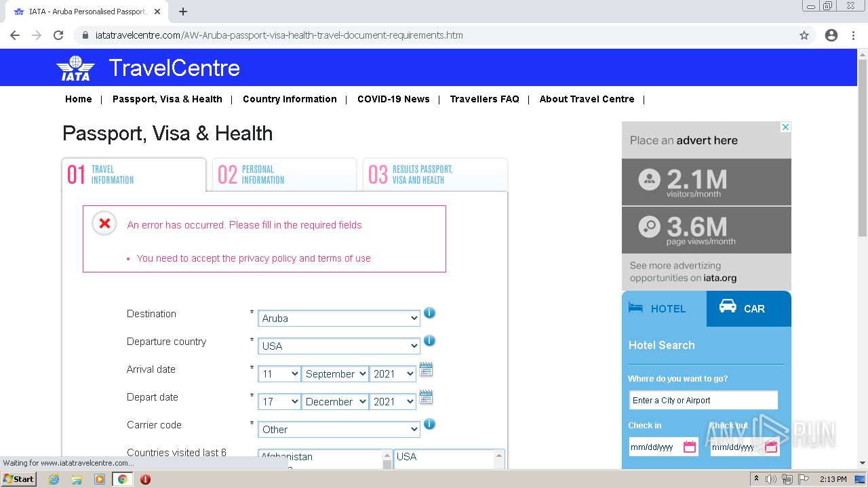Click the red error X icon

[x=104, y=223]
